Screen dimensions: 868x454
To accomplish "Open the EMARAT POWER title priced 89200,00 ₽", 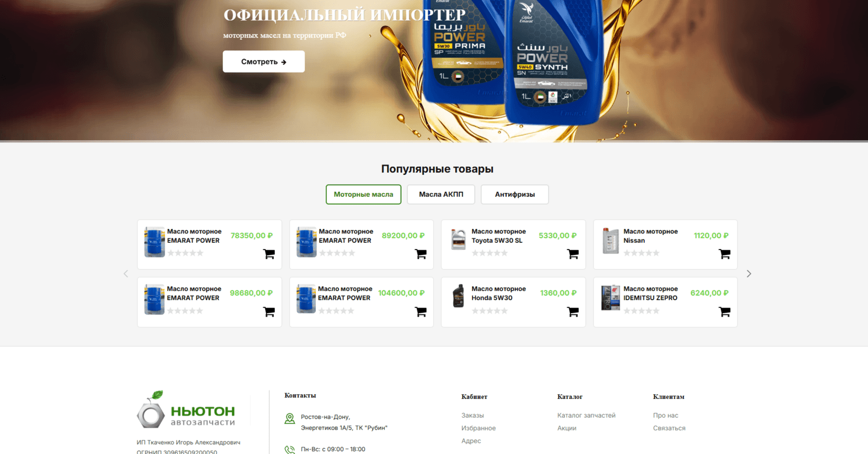I will 346,236.
